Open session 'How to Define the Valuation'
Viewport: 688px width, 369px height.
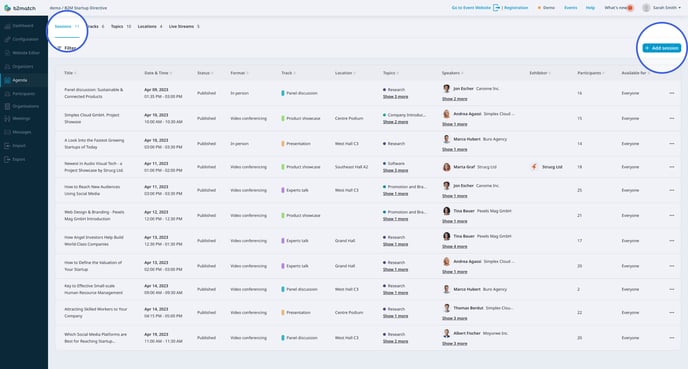click(93, 266)
